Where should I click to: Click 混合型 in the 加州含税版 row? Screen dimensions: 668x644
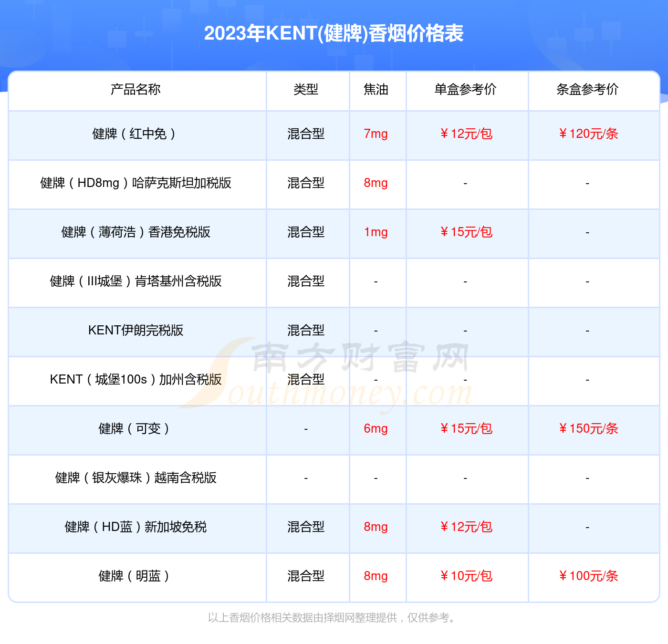[306, 380]
